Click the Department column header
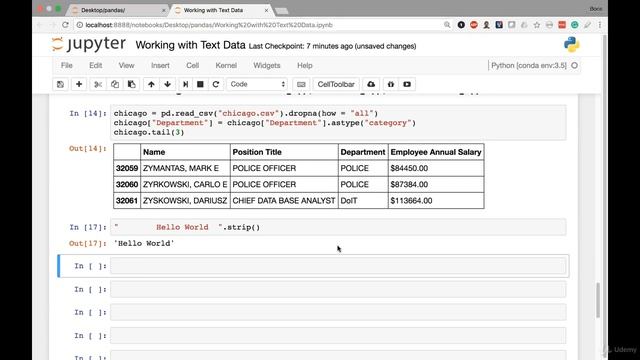Image resolution: width=640 pixels, height=360 pixels. pyautogui.click(x=363, y=152)
